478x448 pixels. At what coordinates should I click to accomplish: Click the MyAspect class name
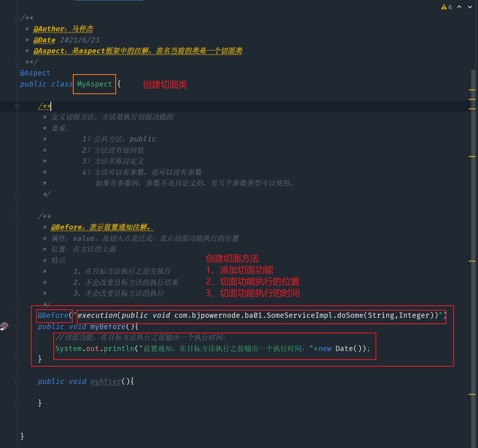[x=94, y=84]
